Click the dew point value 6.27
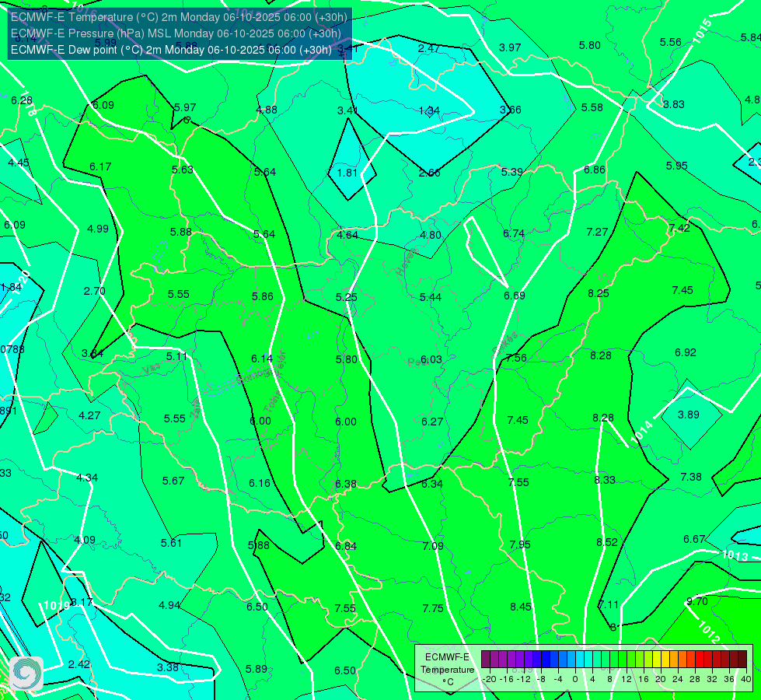The height and width of the screenshot is (700, 761). pos(432,422)
